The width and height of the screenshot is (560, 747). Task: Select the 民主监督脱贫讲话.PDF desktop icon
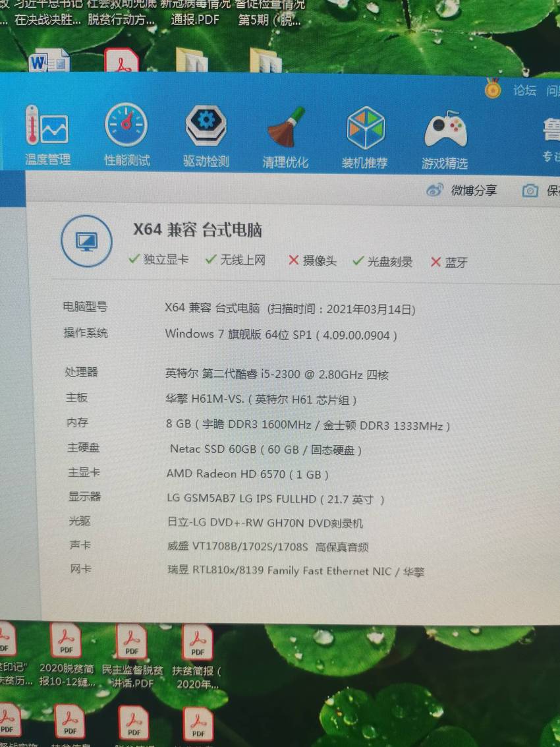(132, 655)
